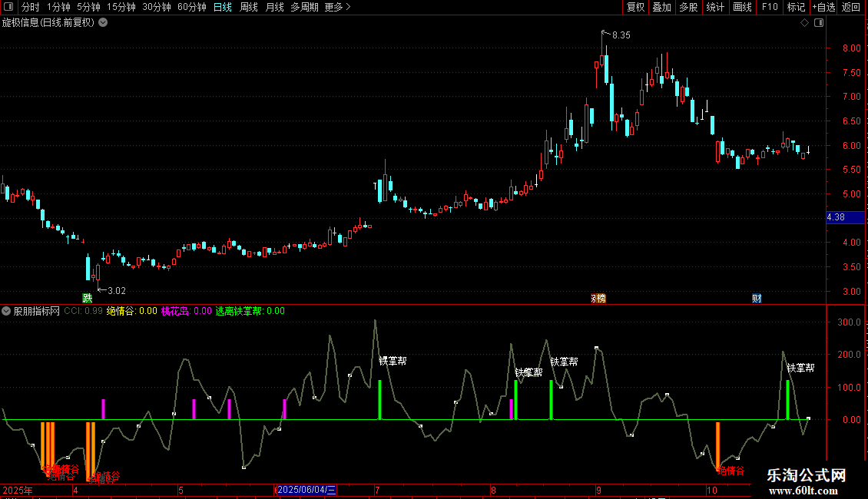The height and width of the screenshot is (499, 868).
Task: Switch to 分时 chart period
Action: (x=31, y=7)
